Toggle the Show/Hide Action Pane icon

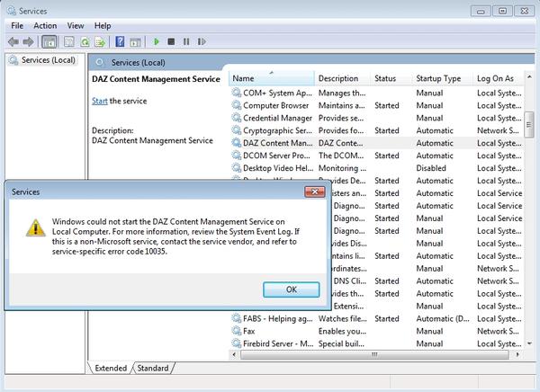click(135, 42)
